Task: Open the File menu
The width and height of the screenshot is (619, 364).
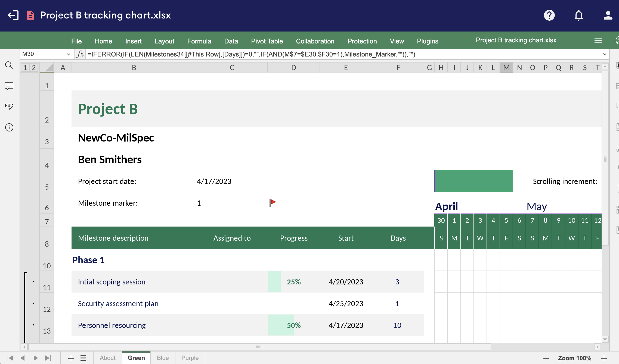Action: click(76, 41)
